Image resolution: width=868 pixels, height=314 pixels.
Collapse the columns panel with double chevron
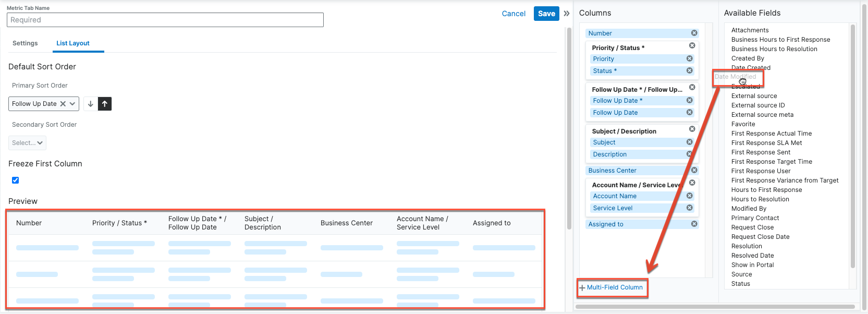(x=567, y=14)
